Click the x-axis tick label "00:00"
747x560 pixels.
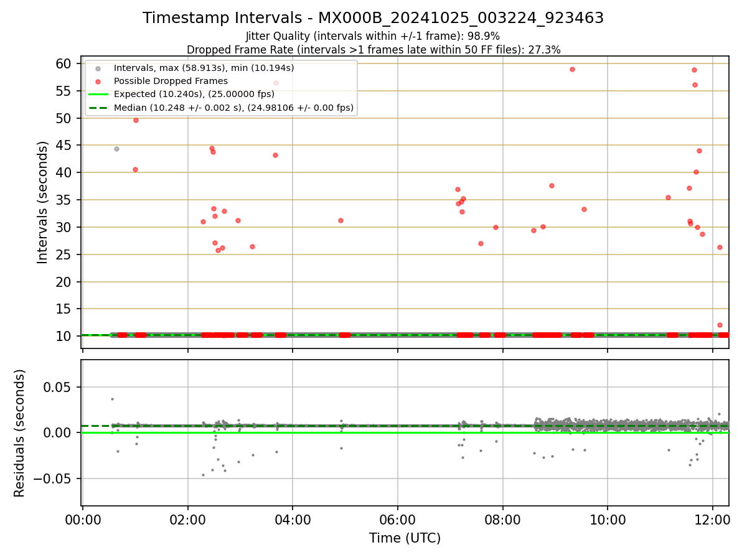[x=83, y=520]
